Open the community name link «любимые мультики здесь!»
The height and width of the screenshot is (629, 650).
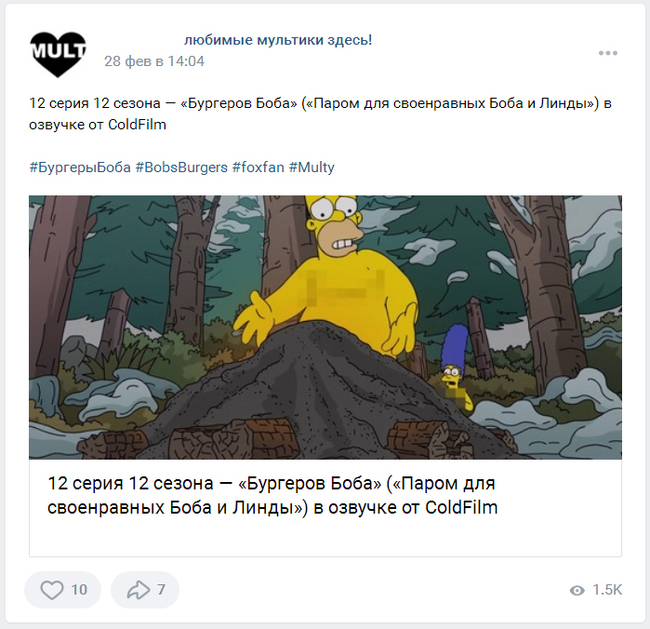(x=278, y=40)
